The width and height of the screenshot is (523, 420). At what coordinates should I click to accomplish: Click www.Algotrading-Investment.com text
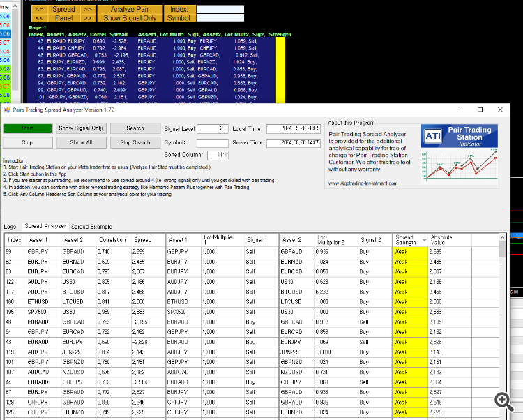tap(363, 183)
